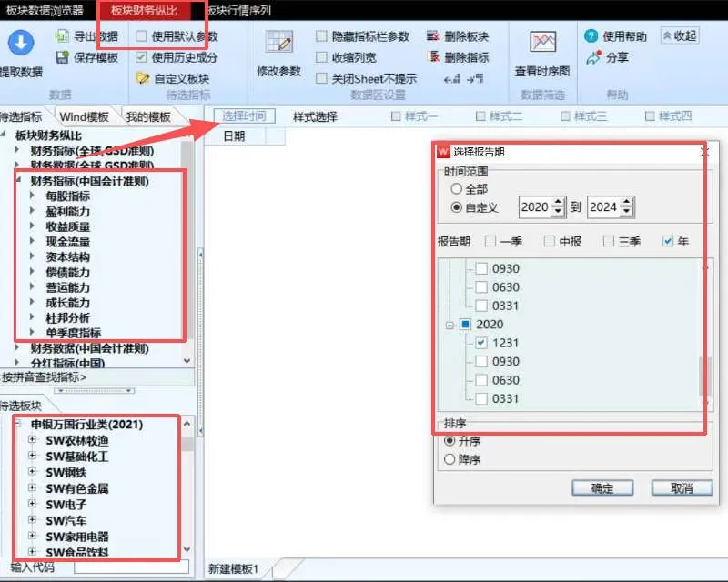Check the 样式三 style option
This screenshot has height=582, width=728.
pos(565,116)
